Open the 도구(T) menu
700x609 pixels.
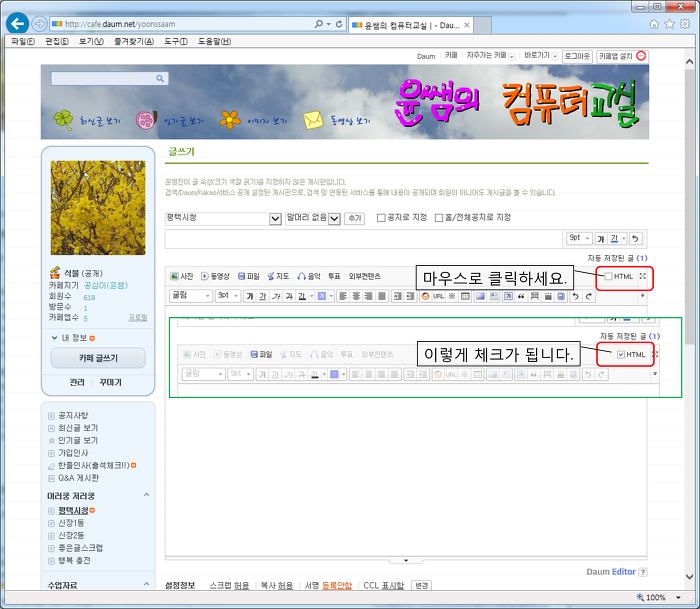(x=175, y=42)
